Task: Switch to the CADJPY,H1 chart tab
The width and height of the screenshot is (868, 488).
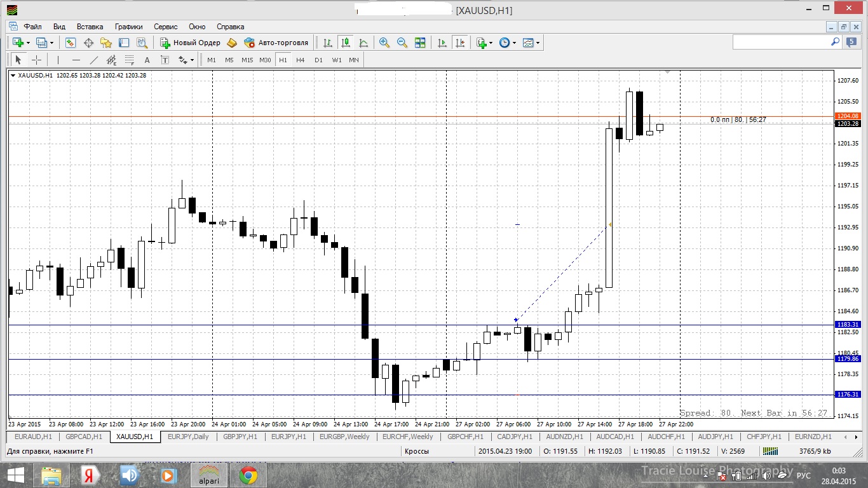Action: [514, 437]
